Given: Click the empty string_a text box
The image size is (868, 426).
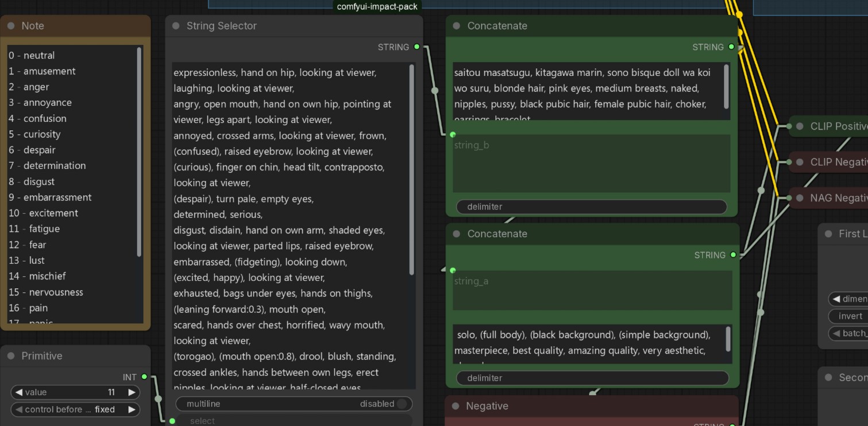Looking at the screenshot, I should point(593,290).
